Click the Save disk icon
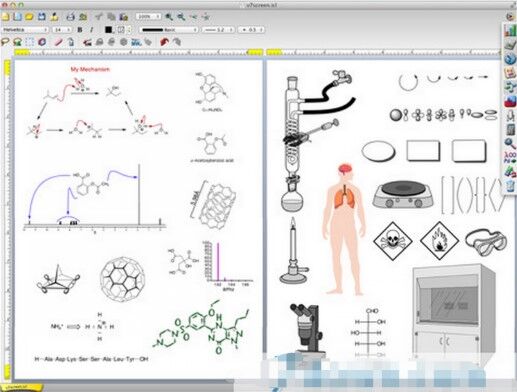Screen dimensions: 517x392 42,16
